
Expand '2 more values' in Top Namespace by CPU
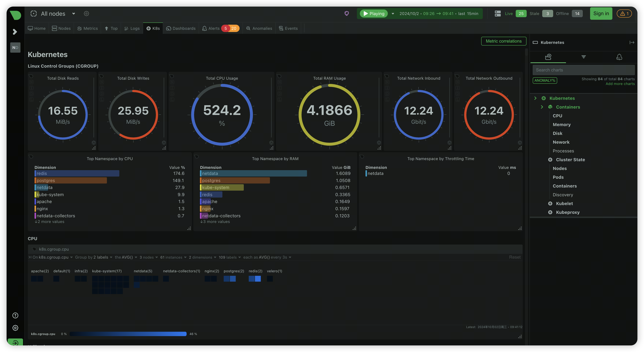point(50,222)
